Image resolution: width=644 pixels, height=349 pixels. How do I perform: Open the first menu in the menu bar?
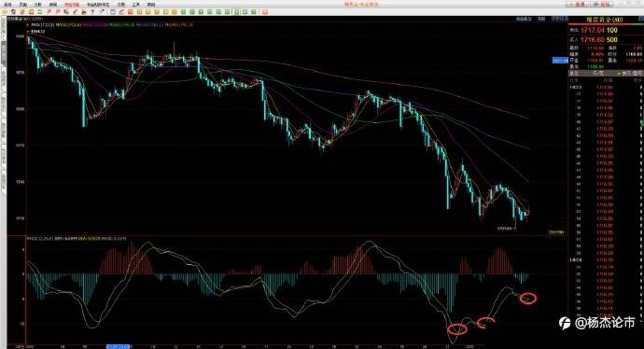(x=7, y=5)
